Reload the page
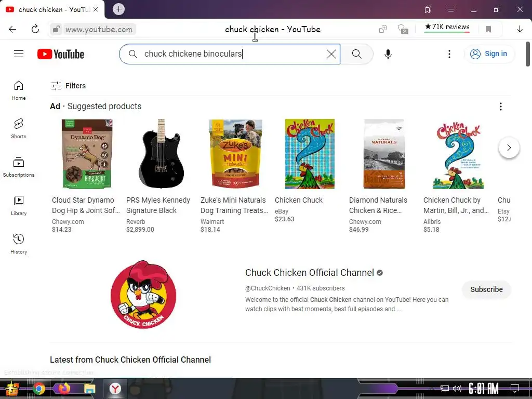Viewport: 532px width, 399px height. pyautogui.click(x=35, y=29)
